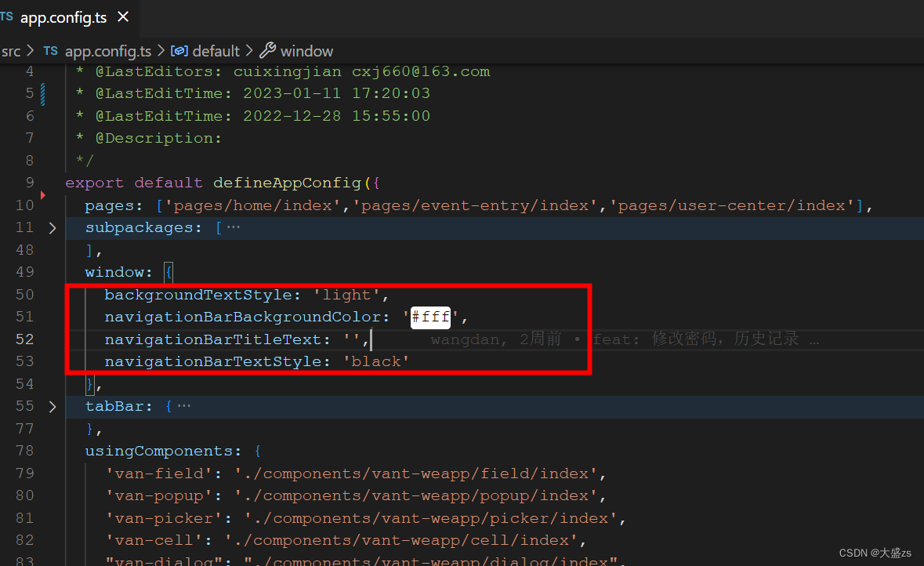Select the window breadcrumb item
This screenshot has width=924, height=566.
[x=306, y=51]
